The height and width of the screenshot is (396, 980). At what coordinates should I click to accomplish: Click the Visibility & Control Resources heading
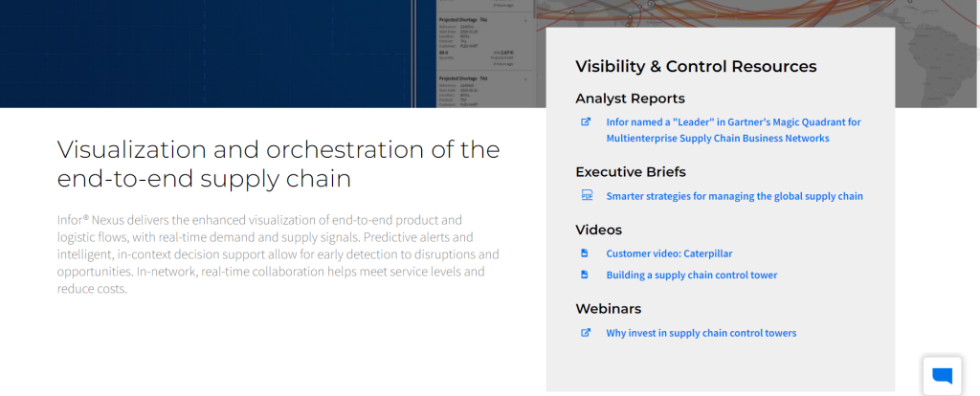[x=696, y=66]
